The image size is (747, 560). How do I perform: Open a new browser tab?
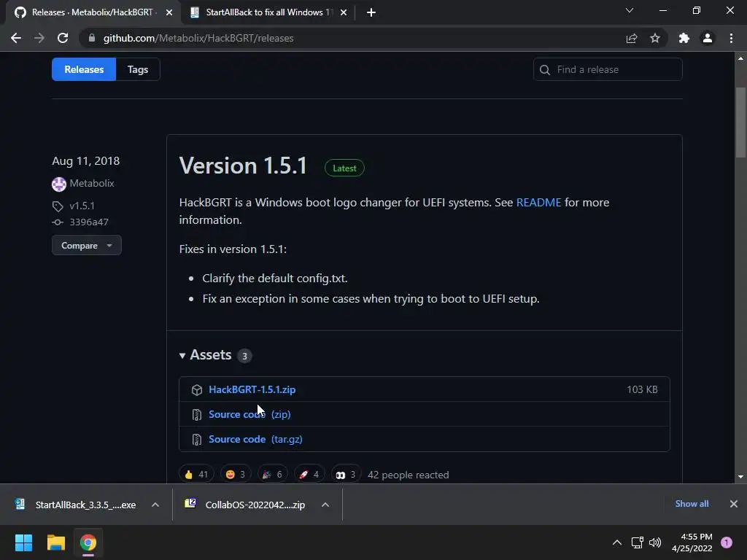tap(371, 12)
